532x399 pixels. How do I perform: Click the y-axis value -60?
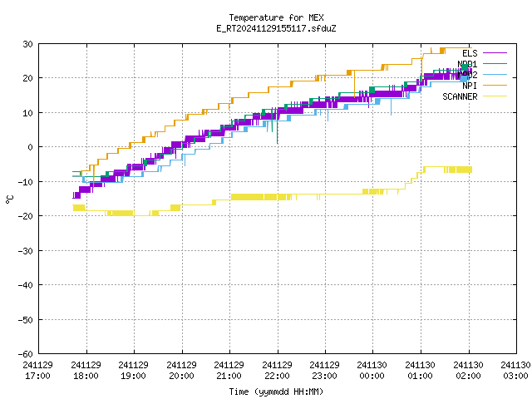(x=26, y=354)
